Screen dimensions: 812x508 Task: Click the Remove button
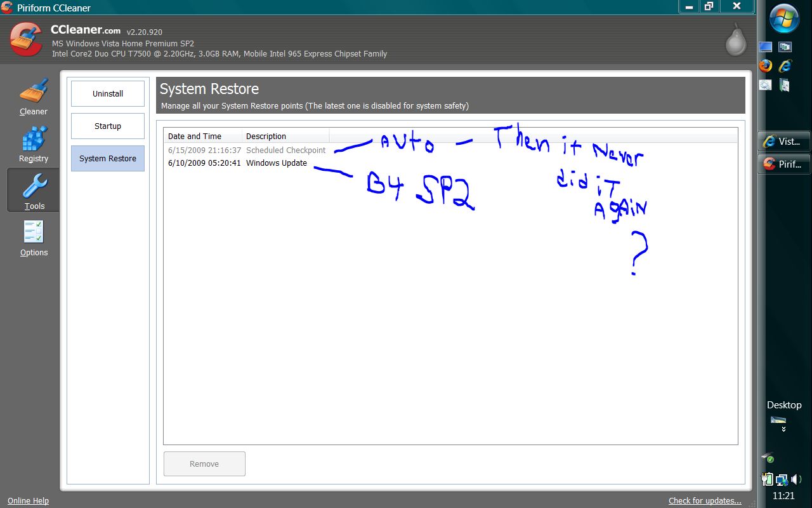[204, 464]
